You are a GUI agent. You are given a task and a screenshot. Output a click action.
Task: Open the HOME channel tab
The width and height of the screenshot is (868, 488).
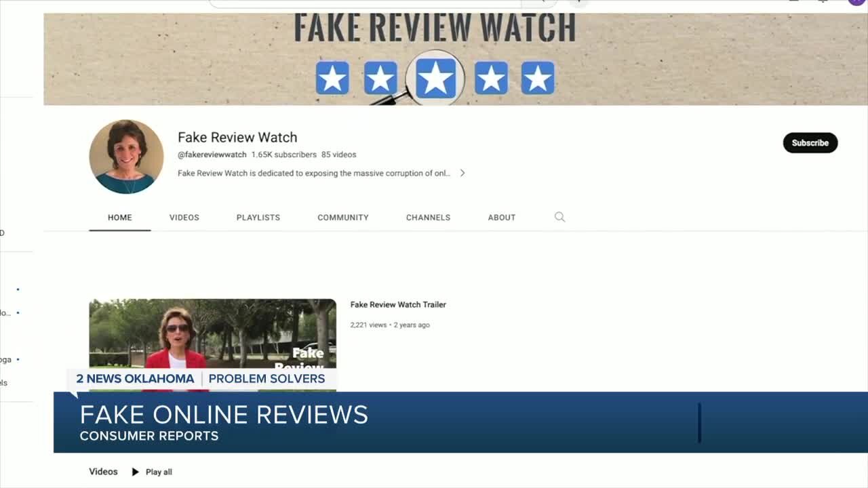[x=120, y=218]
